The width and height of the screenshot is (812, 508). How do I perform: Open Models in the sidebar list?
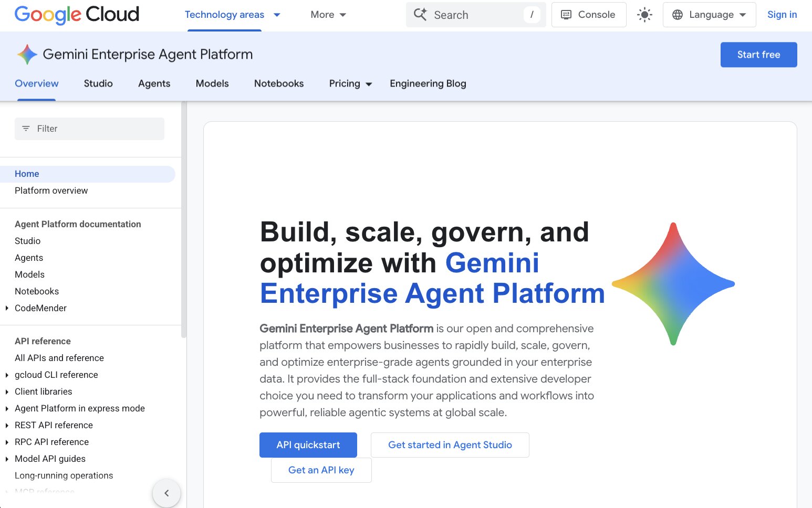point(30,274)
